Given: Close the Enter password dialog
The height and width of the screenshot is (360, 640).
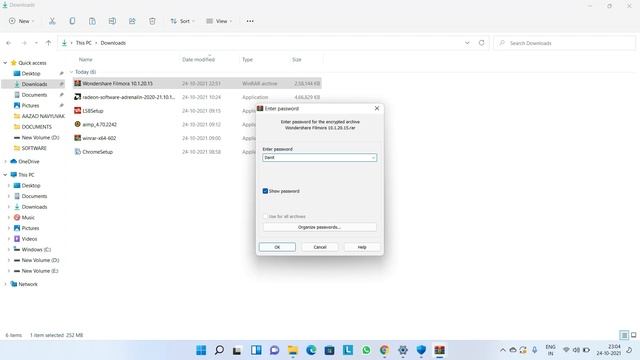Looking at the screenshot, I should (377, 108).
